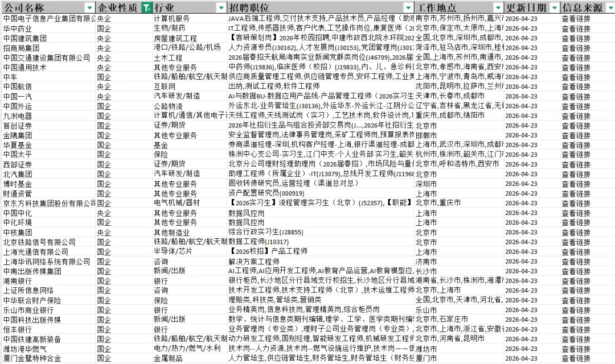Image resolution: width=615 pixels, height=364 pixels.
Task: Select the 公路物流 industry cell
Action: tap(190, 106)
